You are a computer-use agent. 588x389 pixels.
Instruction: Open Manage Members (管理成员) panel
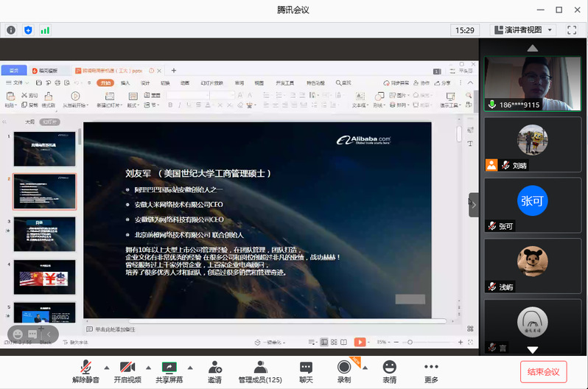[259, 371]
